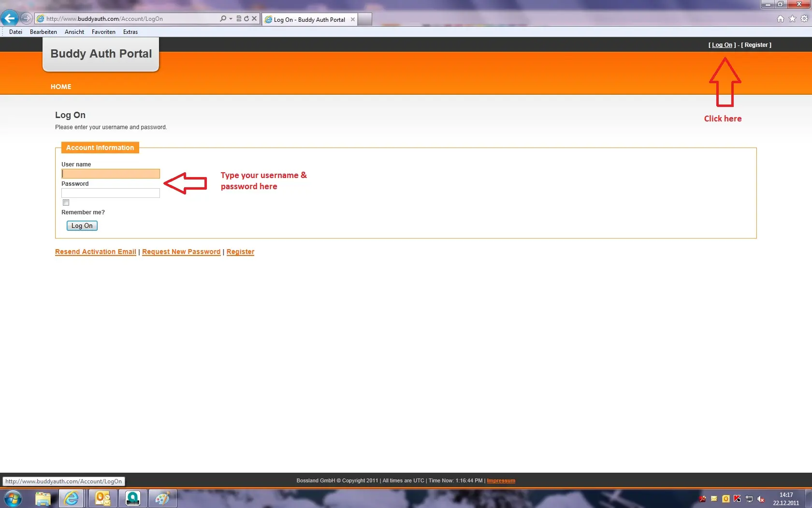Screen dimensions: 812x508
Task: Open the Impressum footer link
Action: click(501, 480)
